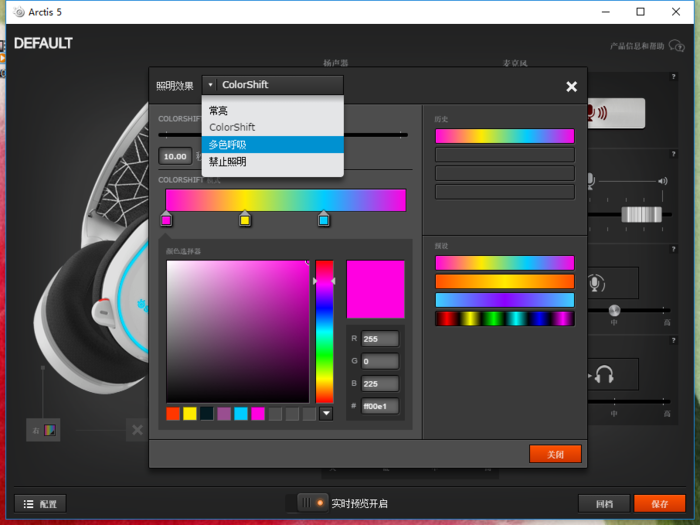700x525 pixels.
Task: Click the vertical hue spectrum slider
Action: (325, 331)
